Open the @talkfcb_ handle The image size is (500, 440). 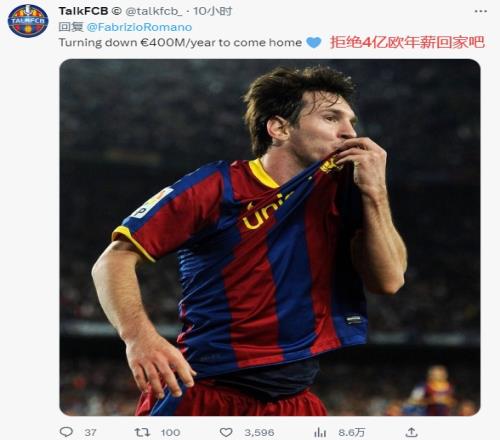(x=153, y=11)
